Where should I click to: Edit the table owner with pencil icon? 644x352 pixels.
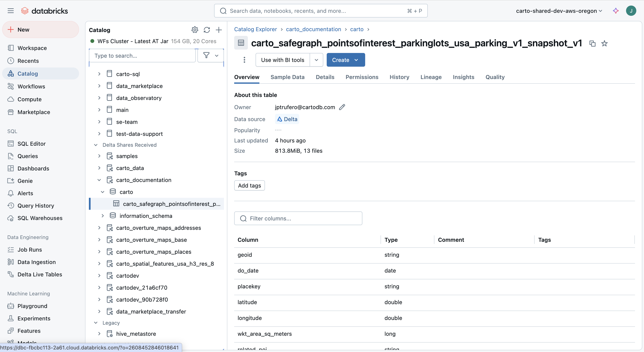342,107
